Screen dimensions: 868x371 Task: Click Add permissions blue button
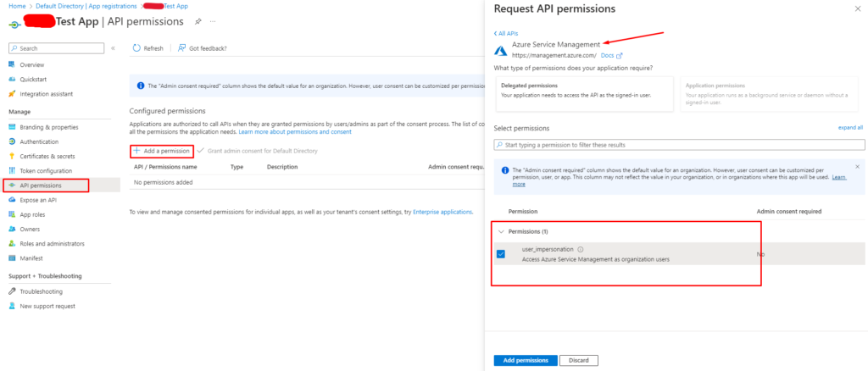coord(526,361)
